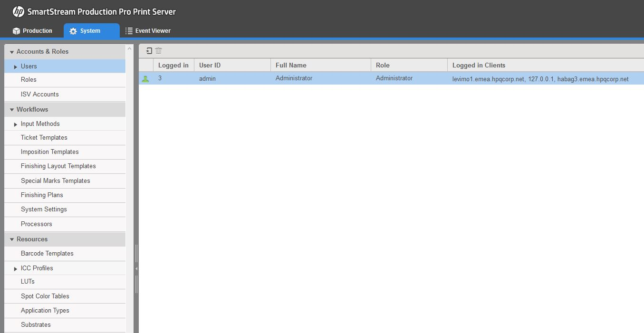The width and height of the screenshot is (644, 333).
Task: Click the add new user toolbar icon
Action: [149, 50]
